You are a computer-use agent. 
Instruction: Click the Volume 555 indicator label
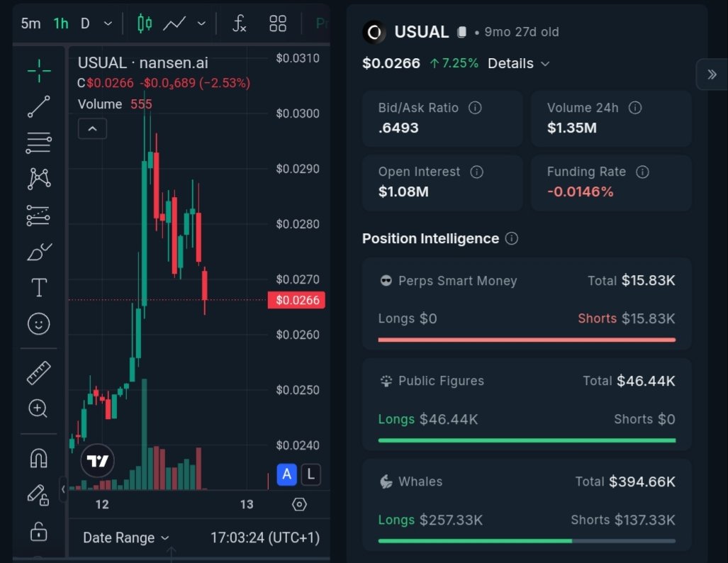pos(115,104)
